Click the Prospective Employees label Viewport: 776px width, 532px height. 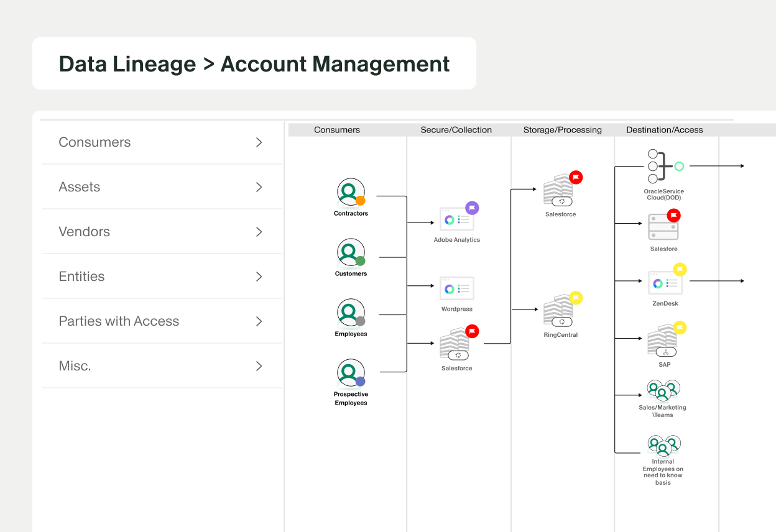(351, 398)
